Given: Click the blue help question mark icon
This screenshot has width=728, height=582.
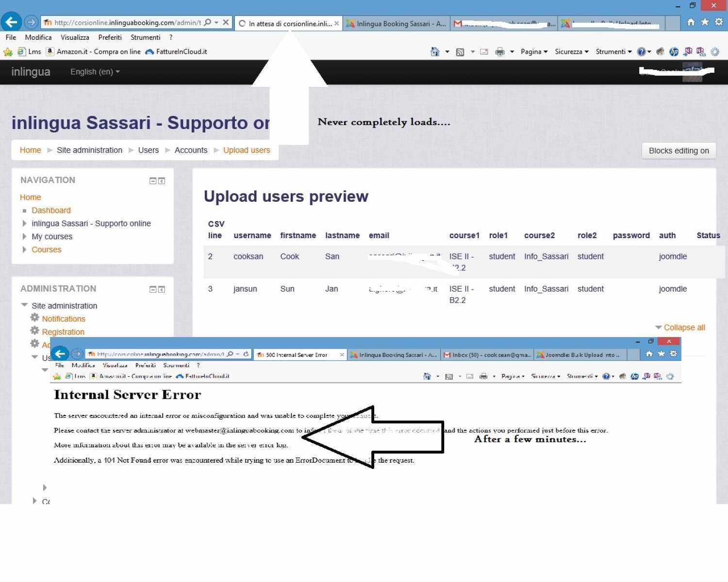Looking at the screenshot, I should pyautogui.click(x=641, y=52).
